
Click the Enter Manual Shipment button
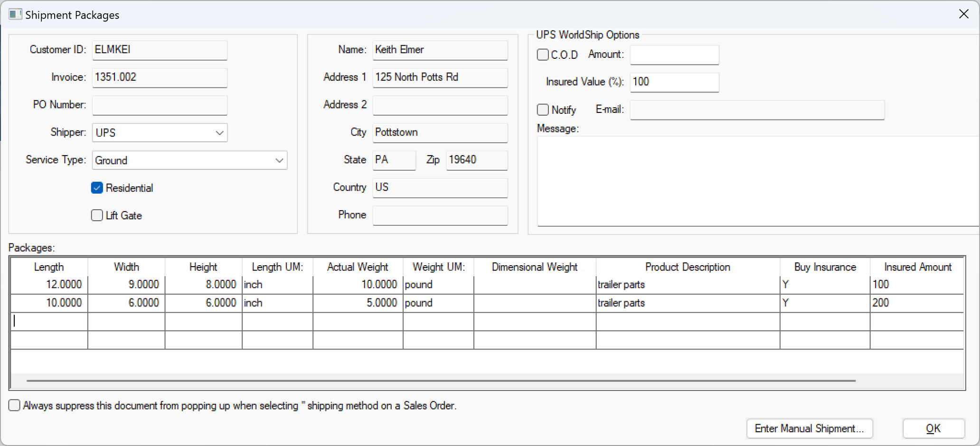coord(810,428)
